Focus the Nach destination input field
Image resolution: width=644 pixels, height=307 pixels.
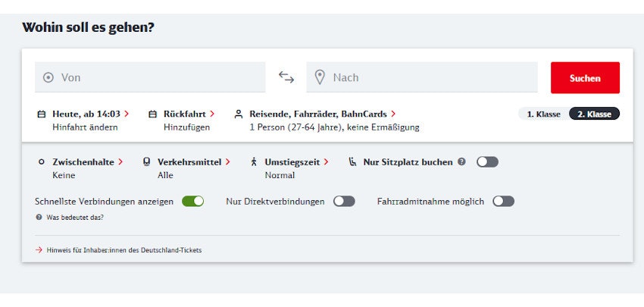[x=422, y=77]
